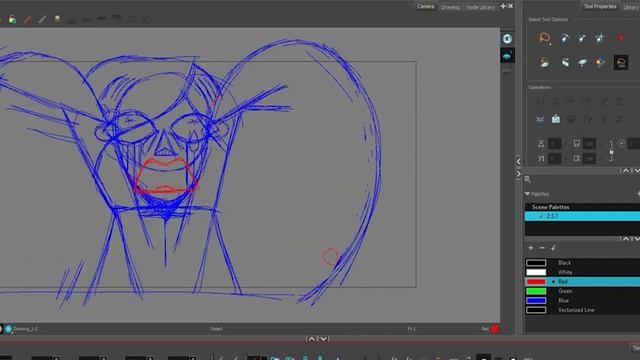The image size is (640, 360).
Task: Click the X position axis icon
Action: pyautogui.click(x=541, y=143)
